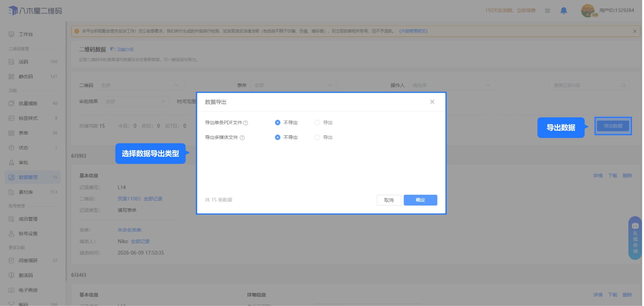Open 素材库 menu item
Screen dimensions: 644x306
[x=33, y=192]
